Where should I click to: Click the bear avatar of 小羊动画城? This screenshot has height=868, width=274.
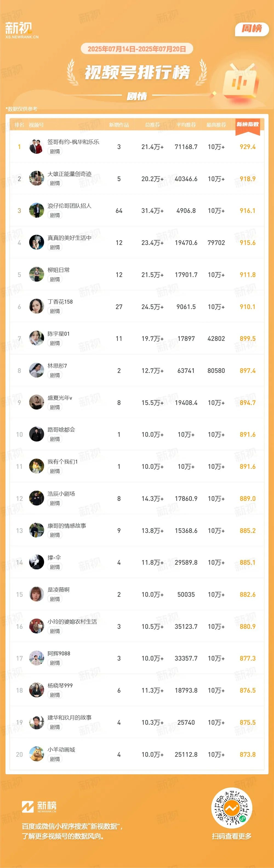coord(36,754)
